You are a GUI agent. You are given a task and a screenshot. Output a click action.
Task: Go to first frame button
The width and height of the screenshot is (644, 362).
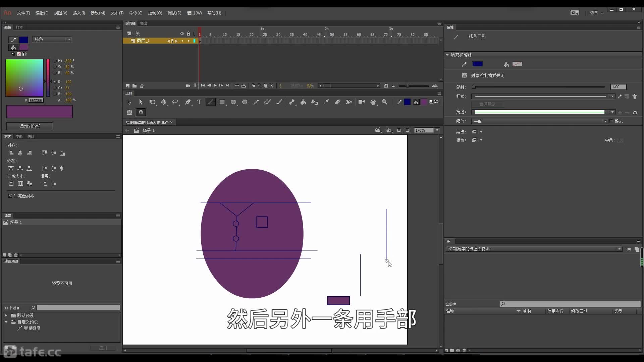203,86
